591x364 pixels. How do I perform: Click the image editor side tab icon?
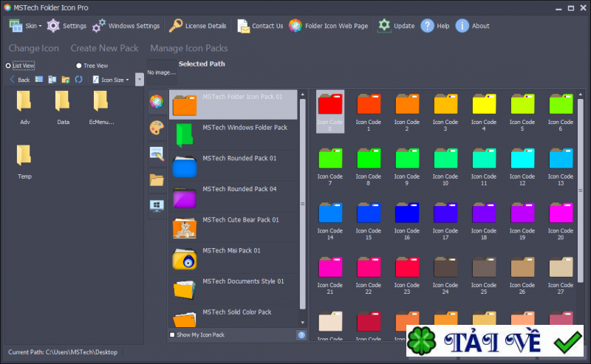[x=157, y=154]
